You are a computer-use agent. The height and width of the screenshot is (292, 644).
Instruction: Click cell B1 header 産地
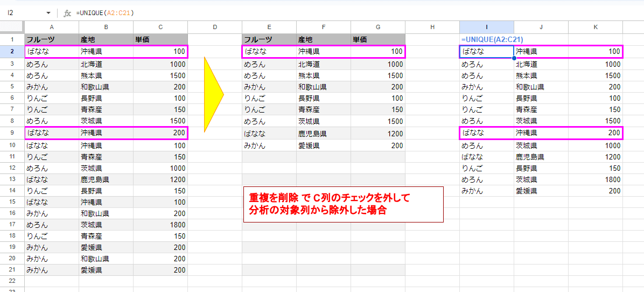point(106,39)
